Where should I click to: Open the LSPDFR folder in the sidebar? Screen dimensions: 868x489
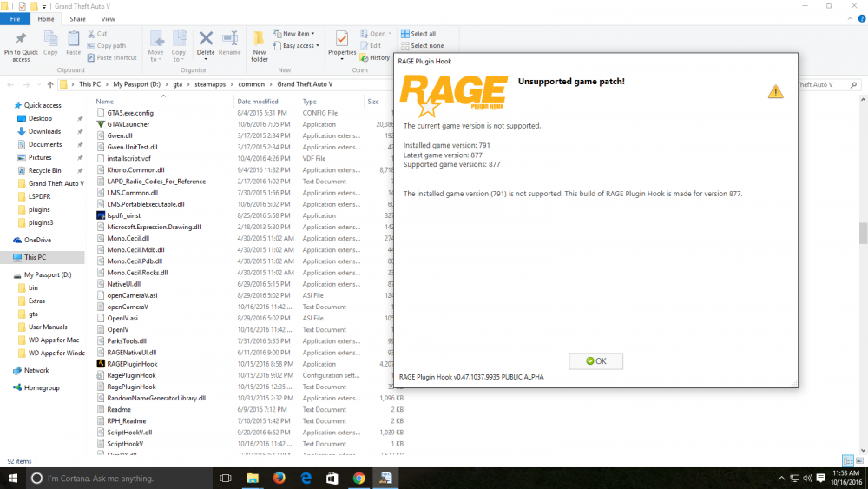point(39,196)
